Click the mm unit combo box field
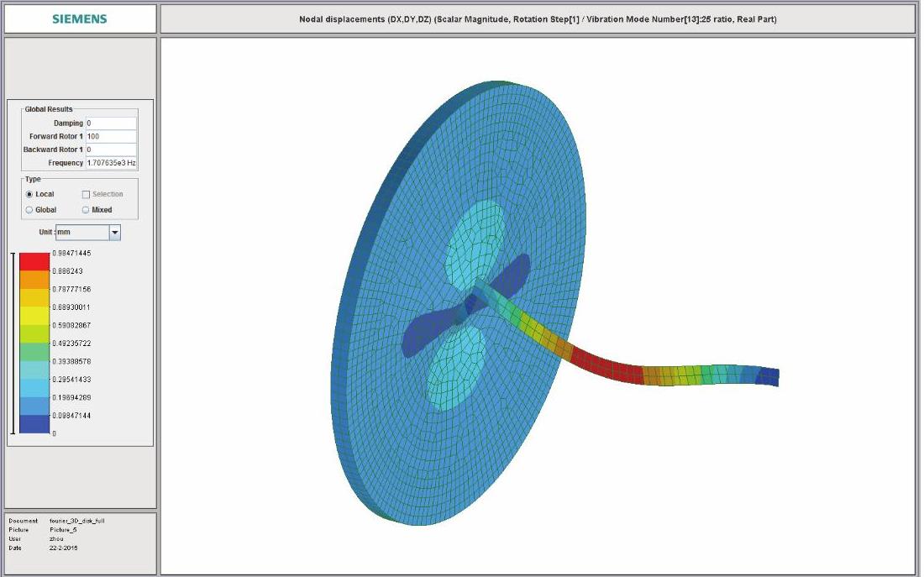 click(81, 232)
